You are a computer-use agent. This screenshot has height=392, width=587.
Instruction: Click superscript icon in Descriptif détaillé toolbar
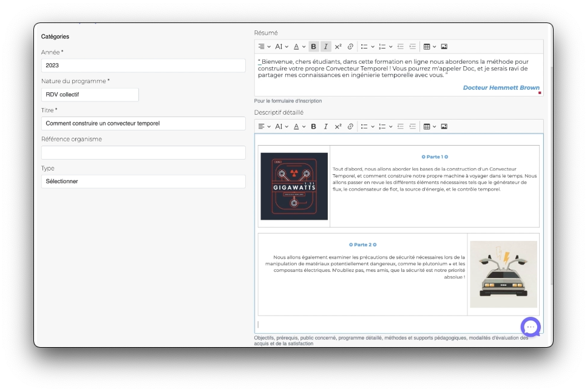pyautogui.click(x=338, y=127)
